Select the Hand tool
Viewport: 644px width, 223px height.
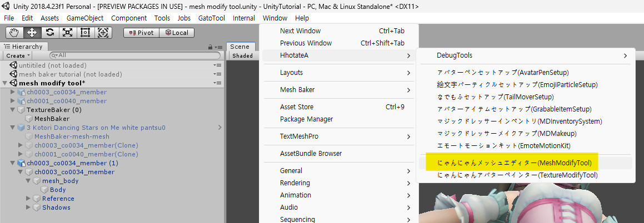(14, 33)
